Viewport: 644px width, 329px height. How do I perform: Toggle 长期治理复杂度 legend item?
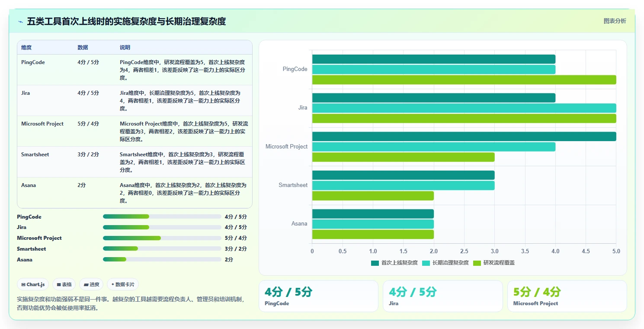(445, 263)
